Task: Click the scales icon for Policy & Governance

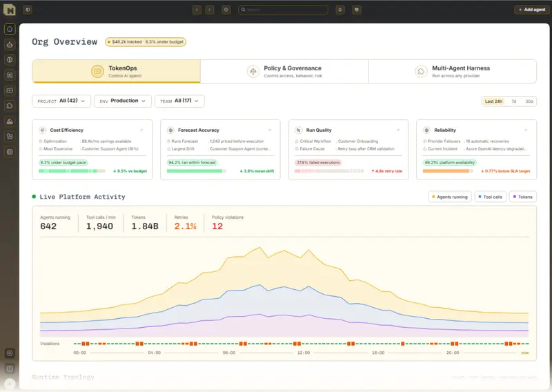Action: (x=253, y=71)
